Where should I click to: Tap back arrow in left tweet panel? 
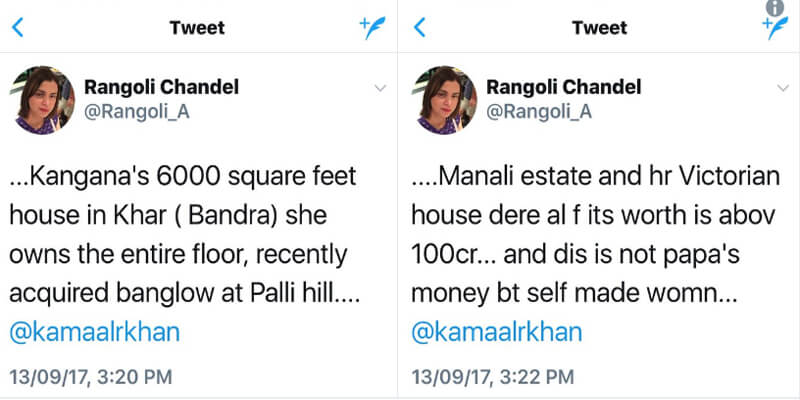16,28
